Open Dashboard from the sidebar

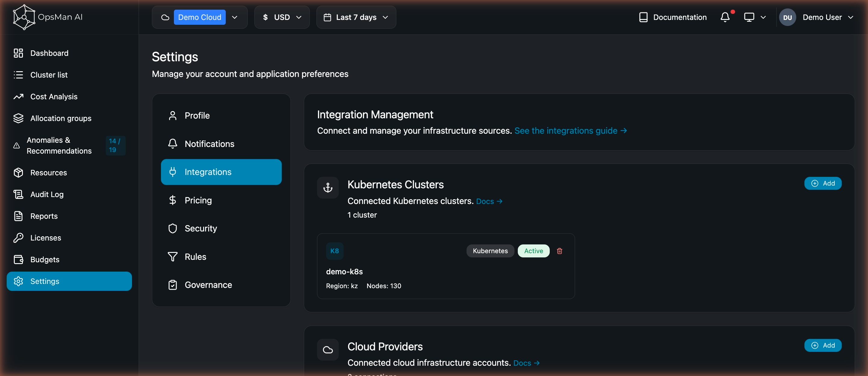point(69,53)
